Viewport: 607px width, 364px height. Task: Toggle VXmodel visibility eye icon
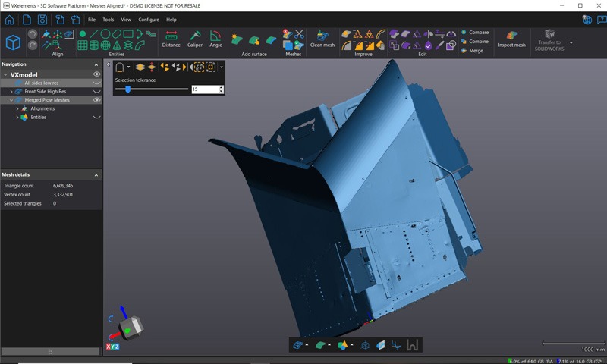click(x=96, y=75)
